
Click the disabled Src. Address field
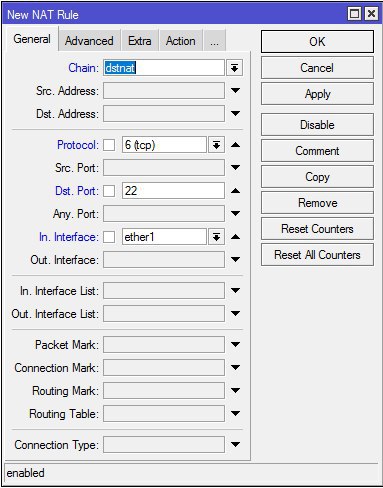(164, 91)
